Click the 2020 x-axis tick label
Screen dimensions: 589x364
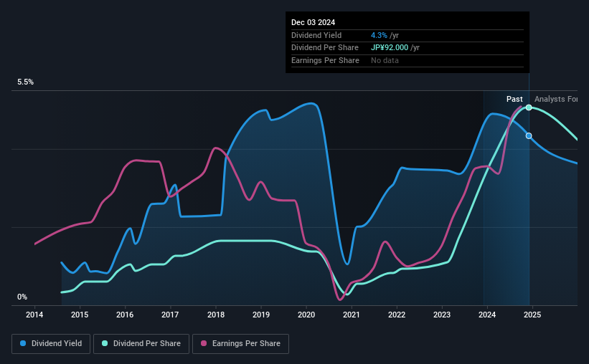click(x=306, y=315)
